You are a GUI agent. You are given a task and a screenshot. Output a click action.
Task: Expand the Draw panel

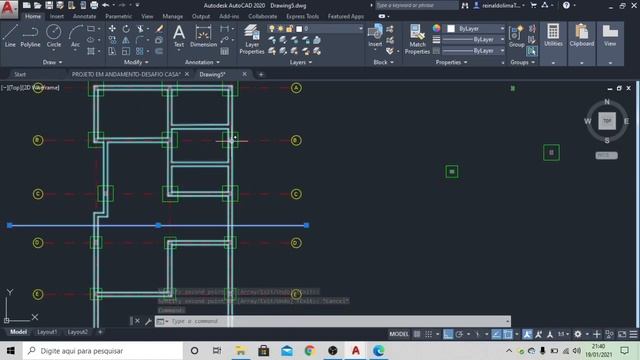52,62
